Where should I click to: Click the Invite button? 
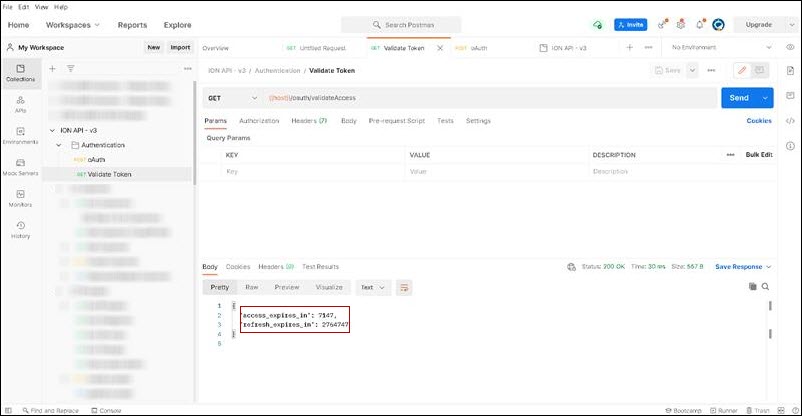631,25
